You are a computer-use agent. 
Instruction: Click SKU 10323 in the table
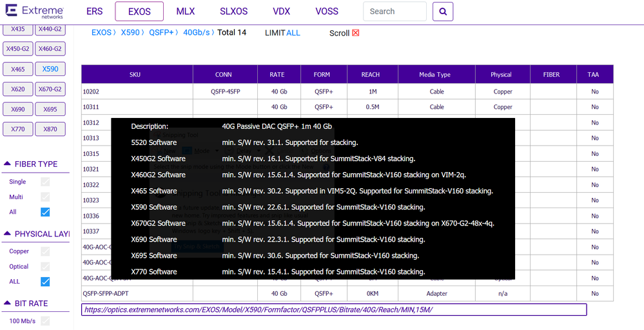(91, 200)
